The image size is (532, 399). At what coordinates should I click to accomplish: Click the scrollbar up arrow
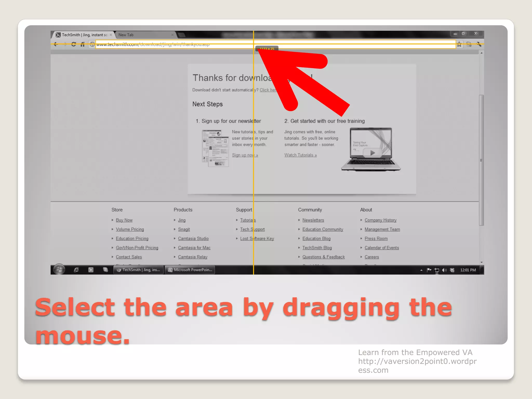pos(482,53)
